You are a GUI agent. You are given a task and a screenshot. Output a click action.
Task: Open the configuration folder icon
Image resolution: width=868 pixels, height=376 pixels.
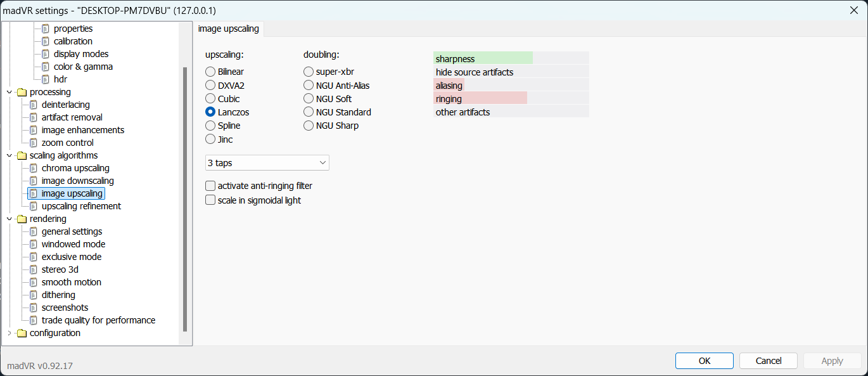[22, 333]
